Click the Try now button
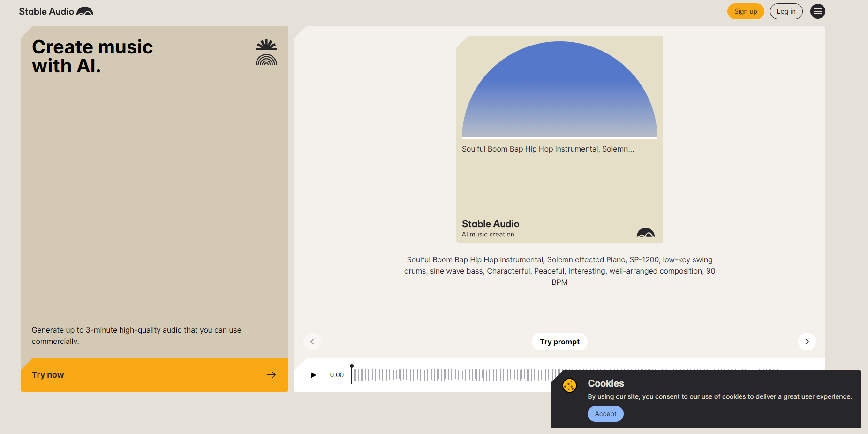Image resolution: width=868 pixels, height=434 pixels. pos(154,375)
